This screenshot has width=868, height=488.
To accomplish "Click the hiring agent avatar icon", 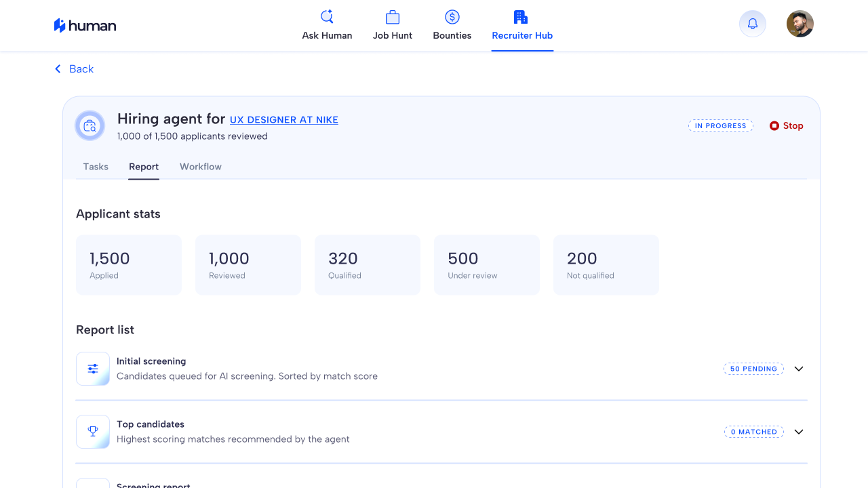I will (x=90, y=125).
